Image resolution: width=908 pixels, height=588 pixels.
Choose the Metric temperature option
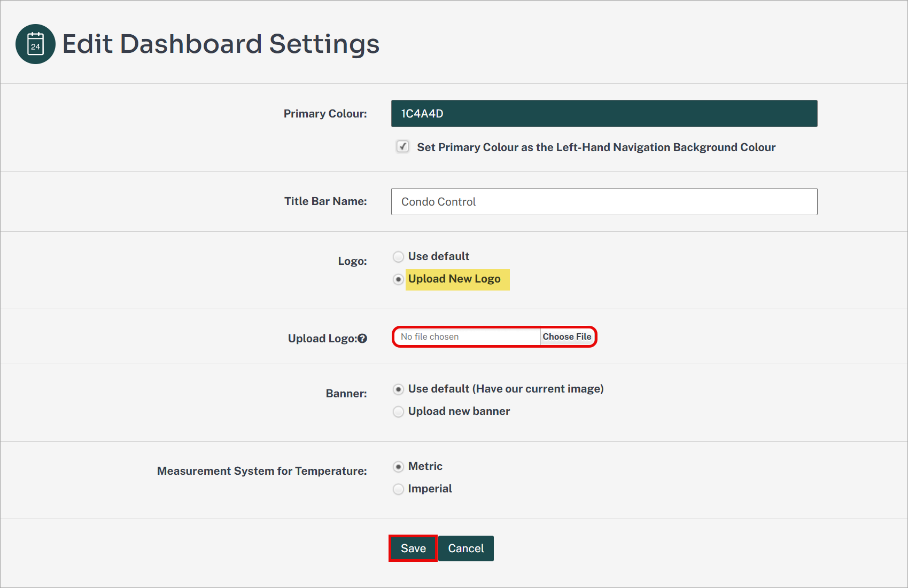pyautogui.click(x=398, y=467)
